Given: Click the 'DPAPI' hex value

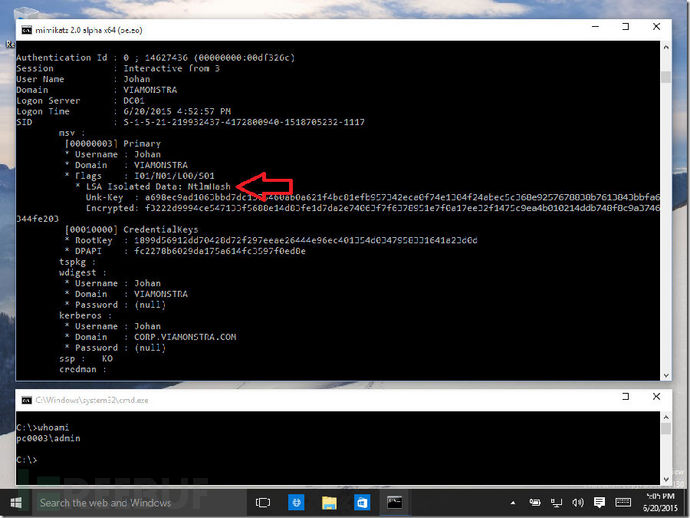Looking at the screenshot, I should point(220,251).
